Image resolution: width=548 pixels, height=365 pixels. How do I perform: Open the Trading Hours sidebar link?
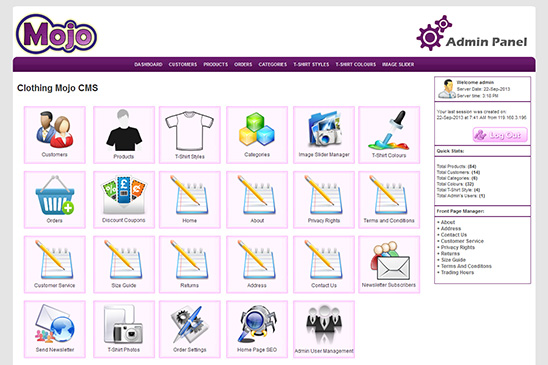[457, 272]
